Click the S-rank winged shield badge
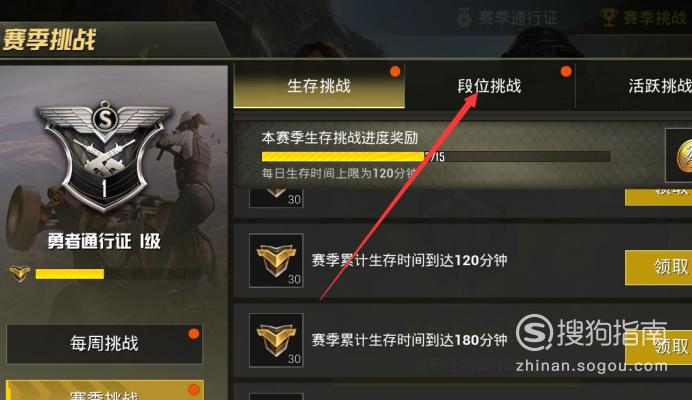The image size is (692, 400). (x=105, y=155)
